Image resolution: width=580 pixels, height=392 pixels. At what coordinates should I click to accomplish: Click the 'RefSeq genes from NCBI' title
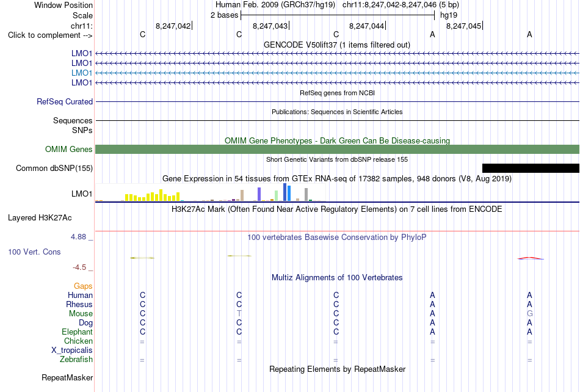click(337, 93)
